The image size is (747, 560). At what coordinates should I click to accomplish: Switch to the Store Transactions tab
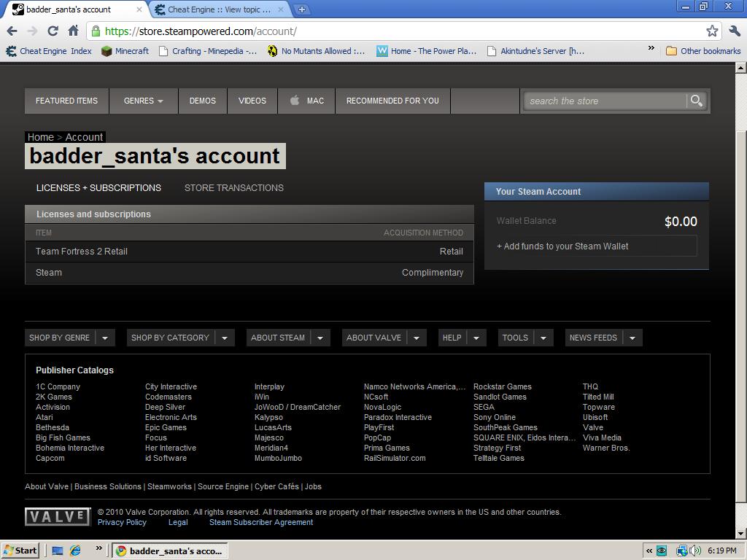pyautogui.click(x=234, y=188)
